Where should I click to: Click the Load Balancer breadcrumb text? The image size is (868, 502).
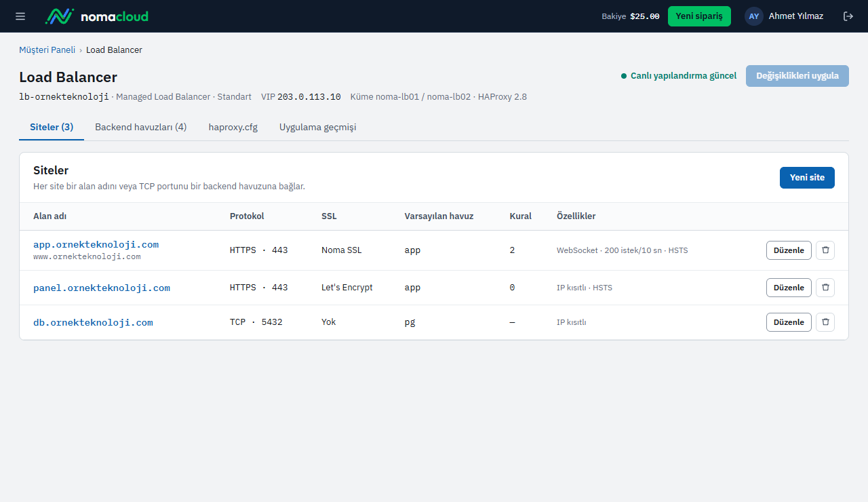114,50
